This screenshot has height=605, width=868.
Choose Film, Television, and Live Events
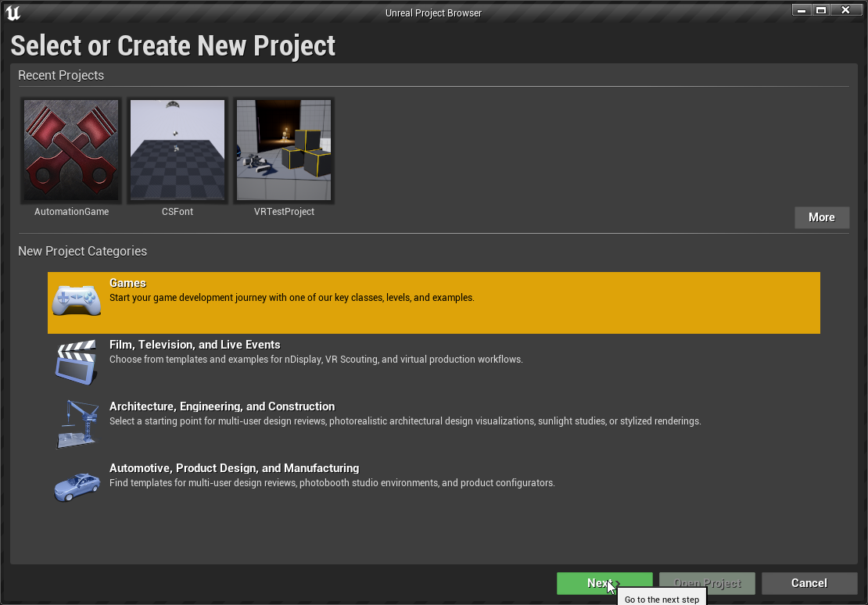click(195, 345)
